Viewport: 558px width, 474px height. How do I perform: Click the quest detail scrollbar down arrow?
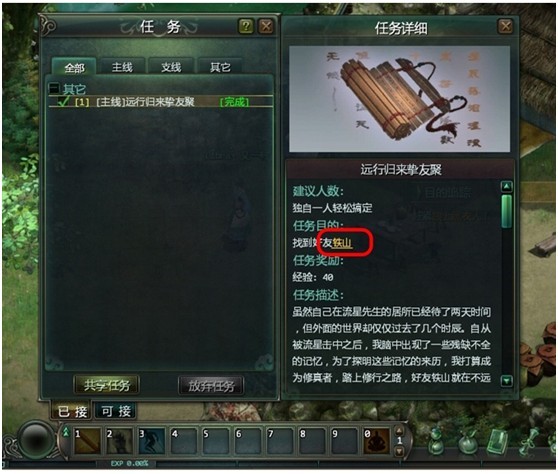[x=506, y=380]
